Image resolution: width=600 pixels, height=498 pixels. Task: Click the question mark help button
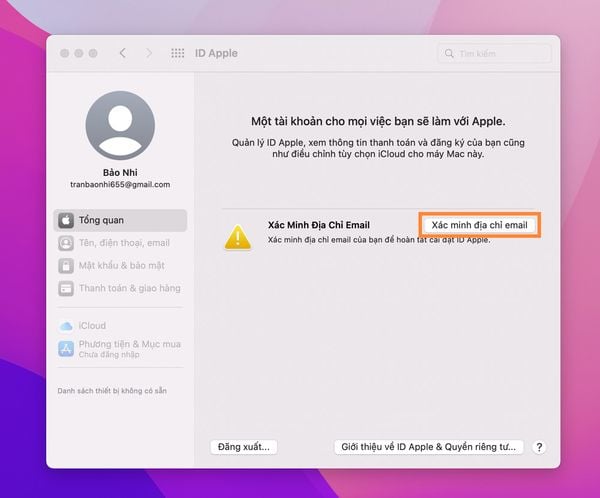[x=539, y=447]
